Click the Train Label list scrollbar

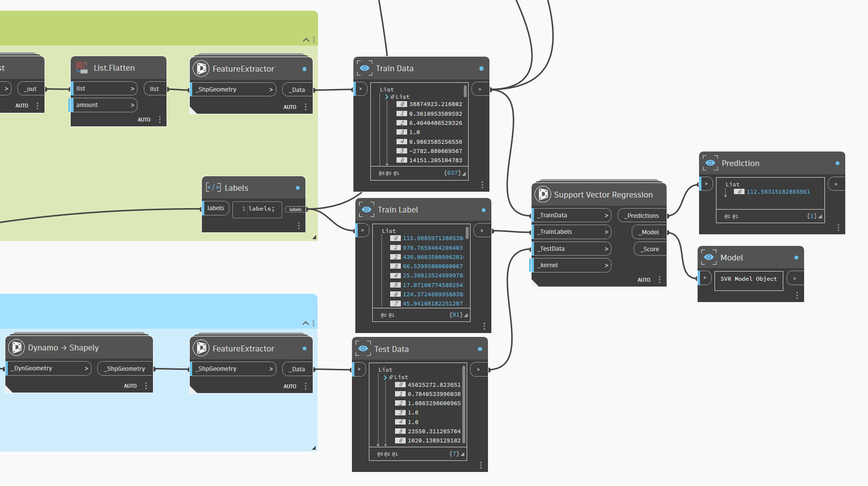point(467,232)
